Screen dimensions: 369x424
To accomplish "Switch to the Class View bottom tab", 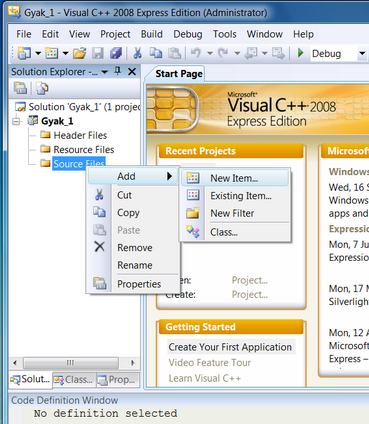I will (74, 380).
